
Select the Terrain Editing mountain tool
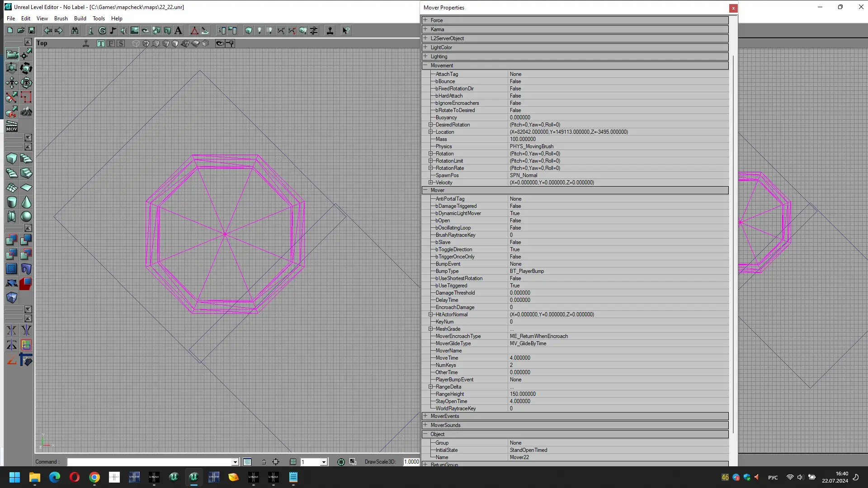[x=26, y=111]
